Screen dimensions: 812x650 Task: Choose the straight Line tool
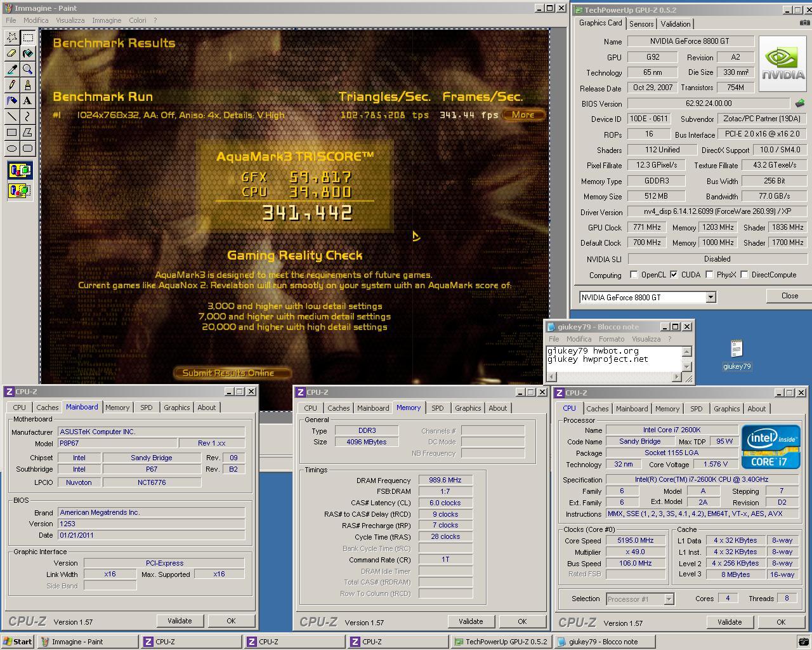pos(12,117)
